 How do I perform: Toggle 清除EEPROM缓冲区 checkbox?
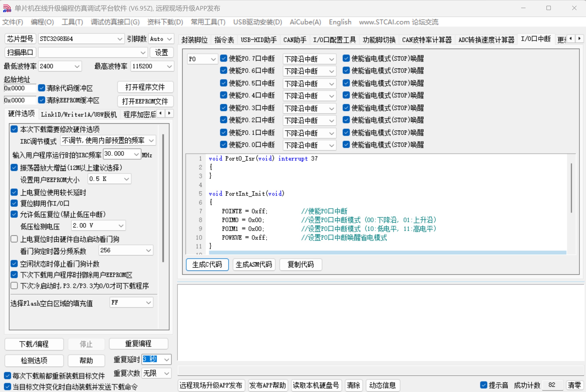coord(42,100)
